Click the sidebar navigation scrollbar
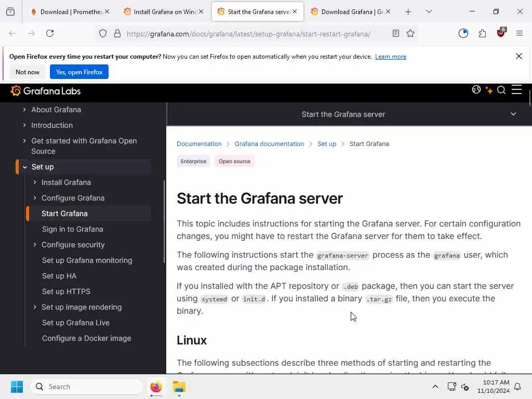Image resolution: width=532 pixels, height=399 pixels. [164, 221]
